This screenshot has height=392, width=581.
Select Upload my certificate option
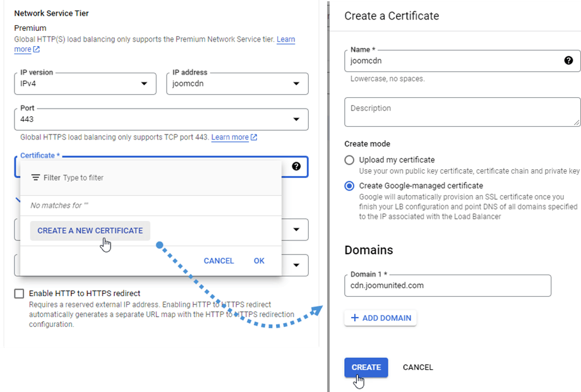(349, 160)
